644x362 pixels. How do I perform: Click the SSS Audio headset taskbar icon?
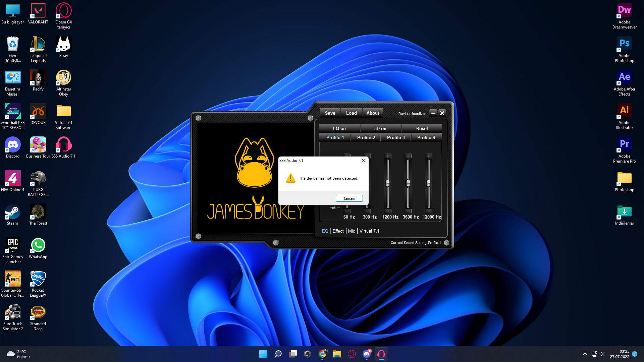pyautogui.click(x=381, y=354)
